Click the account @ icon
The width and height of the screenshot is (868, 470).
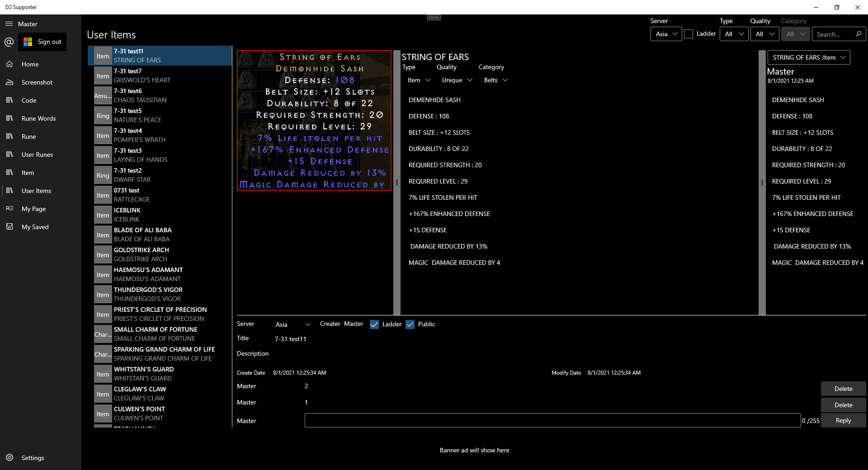click(x=9, y=42)
